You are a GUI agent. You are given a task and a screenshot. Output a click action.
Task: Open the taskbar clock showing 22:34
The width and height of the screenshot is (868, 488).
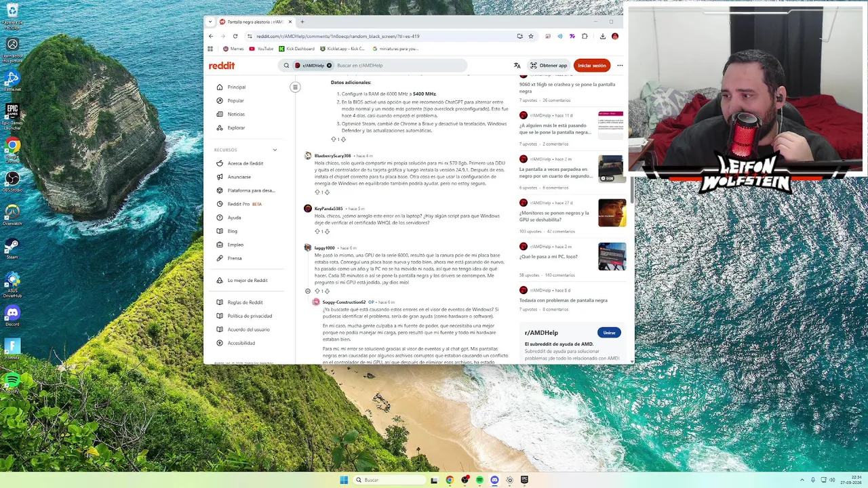pyautogui.click(x=851, y=480)
